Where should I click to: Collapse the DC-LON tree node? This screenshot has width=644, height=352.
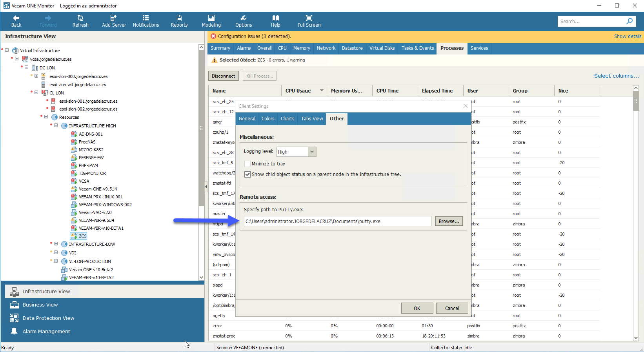(x=27, y=67)
